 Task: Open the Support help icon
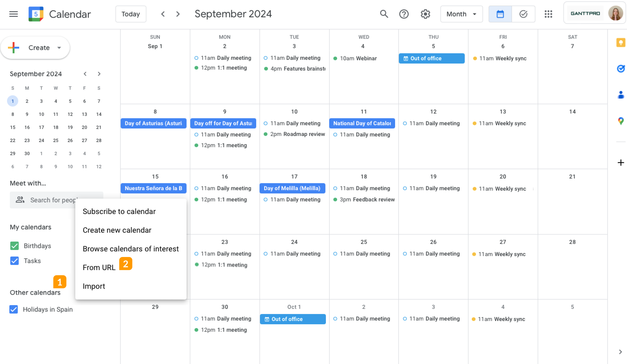(404, 14)
